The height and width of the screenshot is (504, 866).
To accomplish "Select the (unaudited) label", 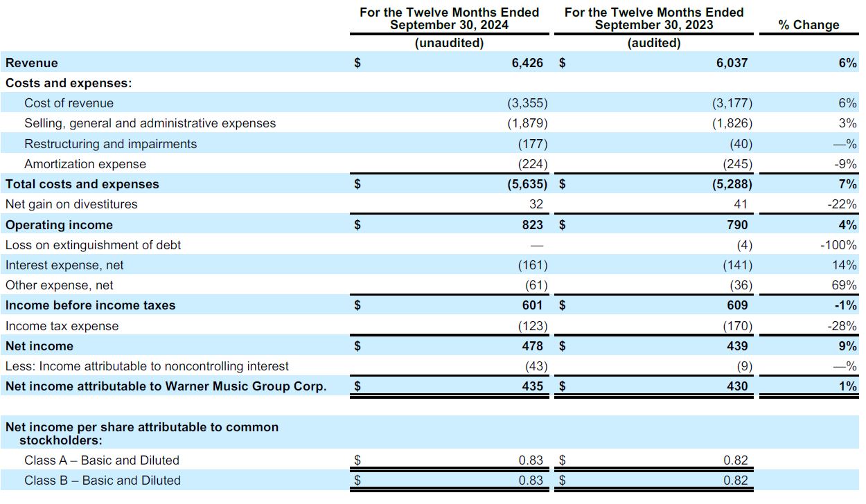I will pyautogui.click(x=450, y=42).
